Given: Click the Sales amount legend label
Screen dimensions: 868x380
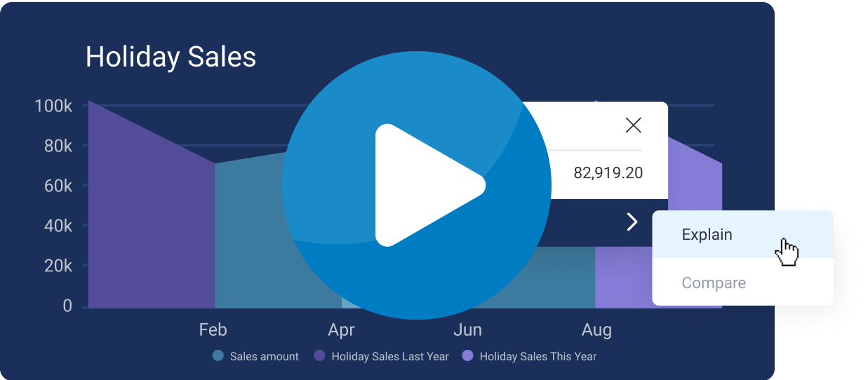Looking at the screenshot, I should coord(265,357).
